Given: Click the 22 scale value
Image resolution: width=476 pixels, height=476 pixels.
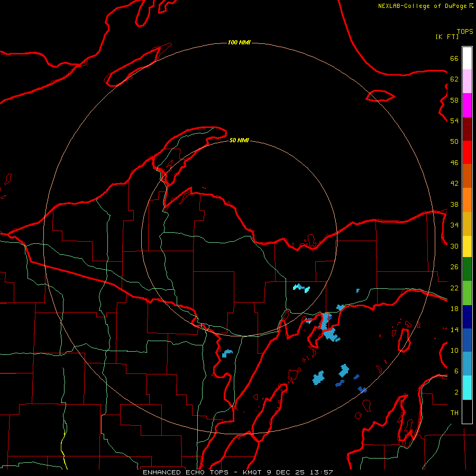Looking at the screenshot, I should coord(454,288).
